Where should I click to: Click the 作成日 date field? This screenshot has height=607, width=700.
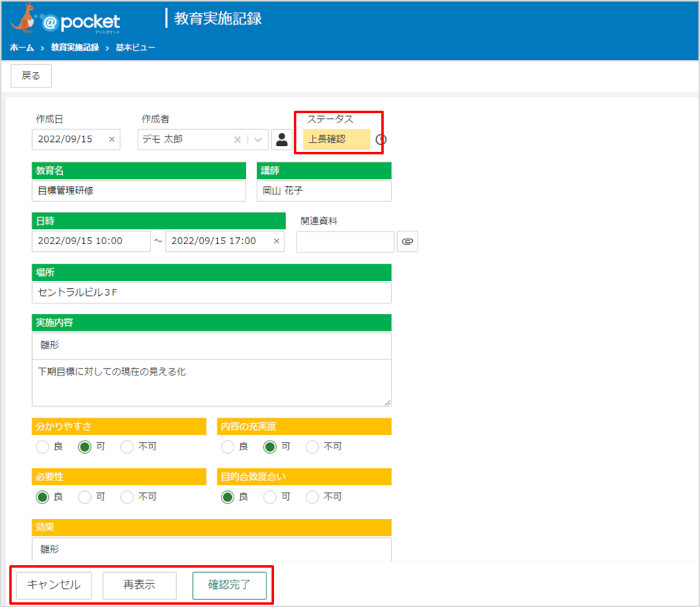tap(76, 139)
